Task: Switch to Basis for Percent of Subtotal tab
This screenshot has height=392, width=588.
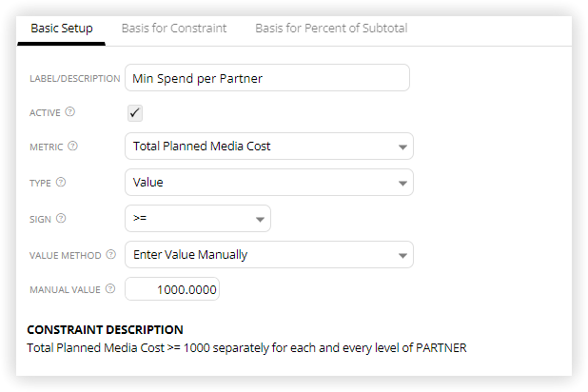Action: (x=331, y=29)
